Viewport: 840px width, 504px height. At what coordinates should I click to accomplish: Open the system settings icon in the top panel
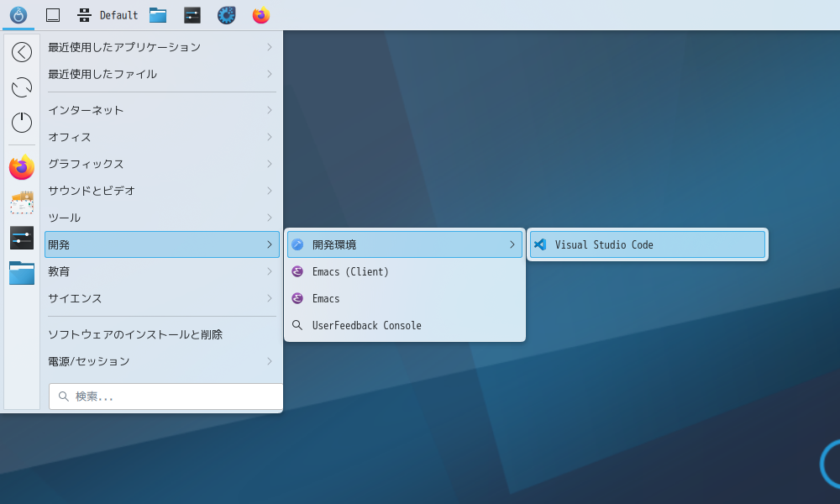tap(192, 15)
